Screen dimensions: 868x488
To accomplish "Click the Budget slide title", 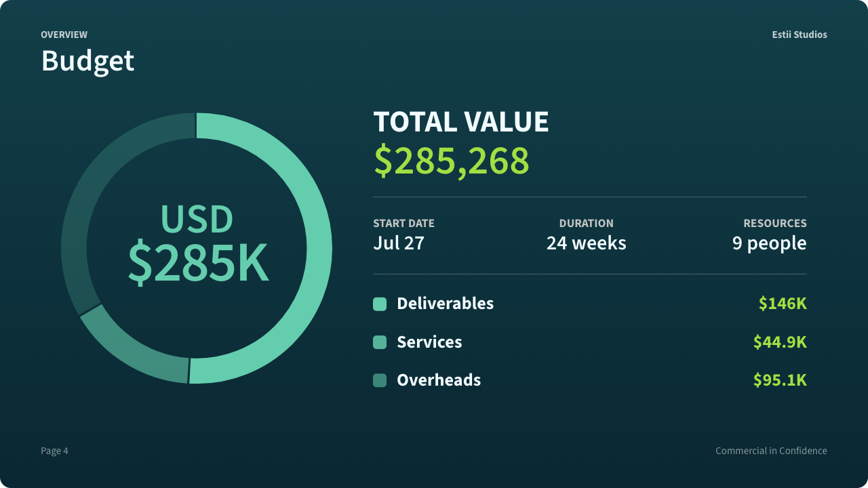I will pos(87,60).
